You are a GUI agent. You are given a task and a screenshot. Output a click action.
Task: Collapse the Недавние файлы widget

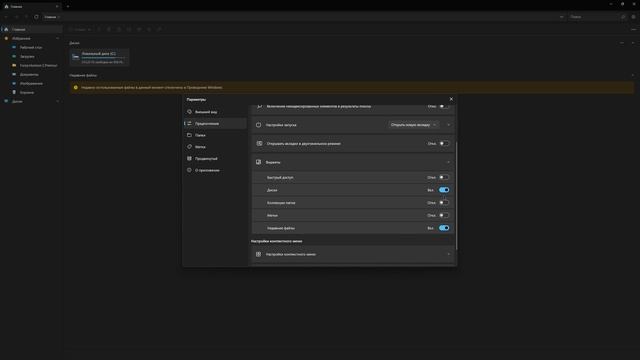pyautogui.click(x=633, y=76)
